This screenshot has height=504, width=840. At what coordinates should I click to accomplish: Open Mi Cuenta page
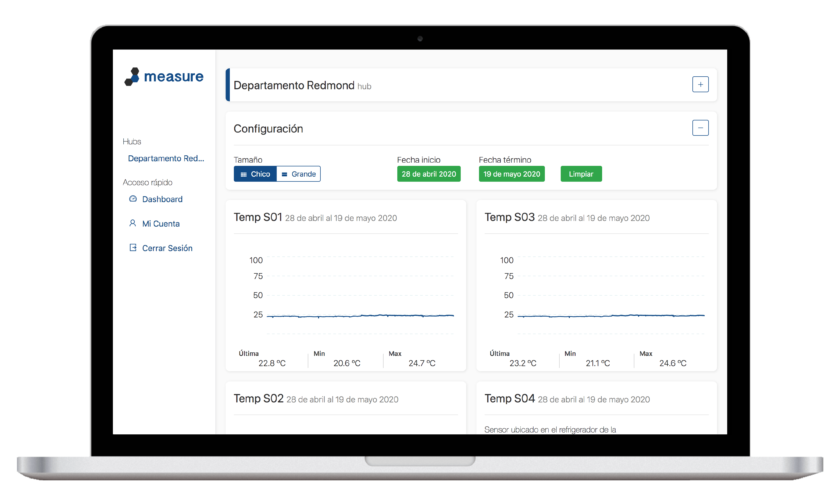[x=161, y=223]
